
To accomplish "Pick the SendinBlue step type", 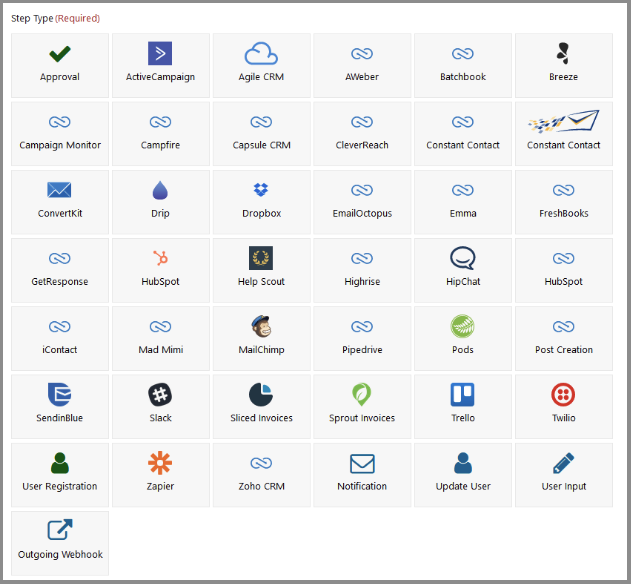I will (60, 407).
